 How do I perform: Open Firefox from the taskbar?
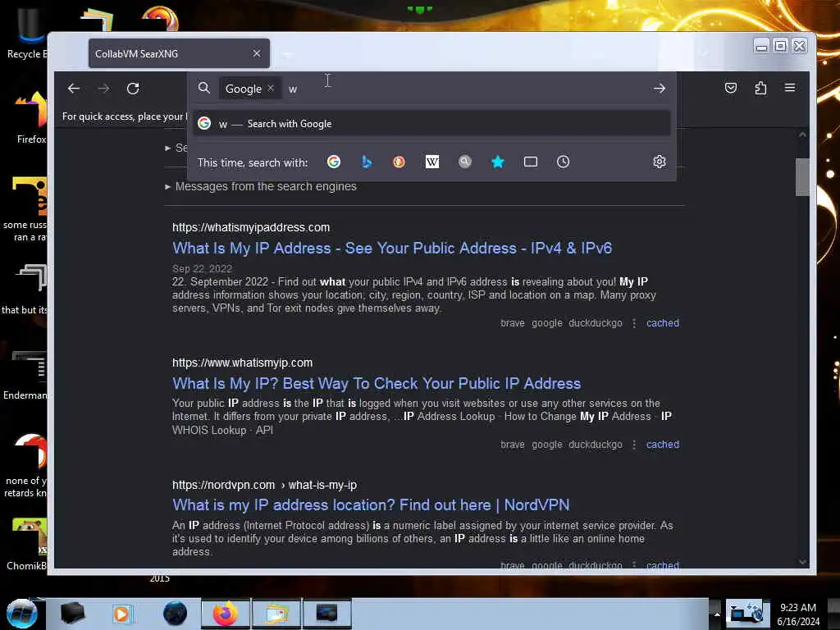point(226,614)
